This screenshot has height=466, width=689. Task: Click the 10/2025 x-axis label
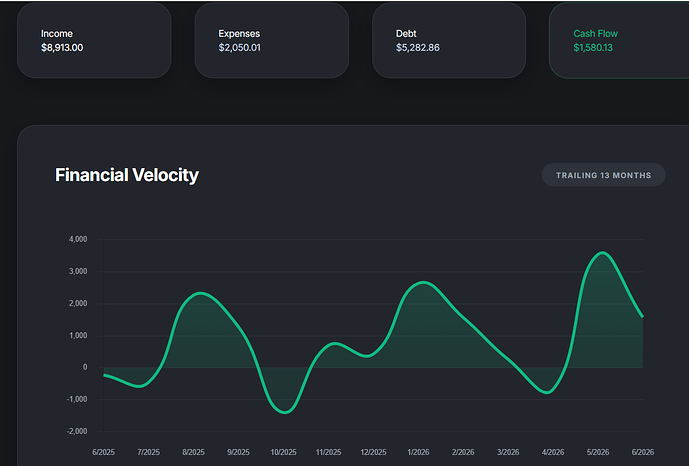coord(283,452)
